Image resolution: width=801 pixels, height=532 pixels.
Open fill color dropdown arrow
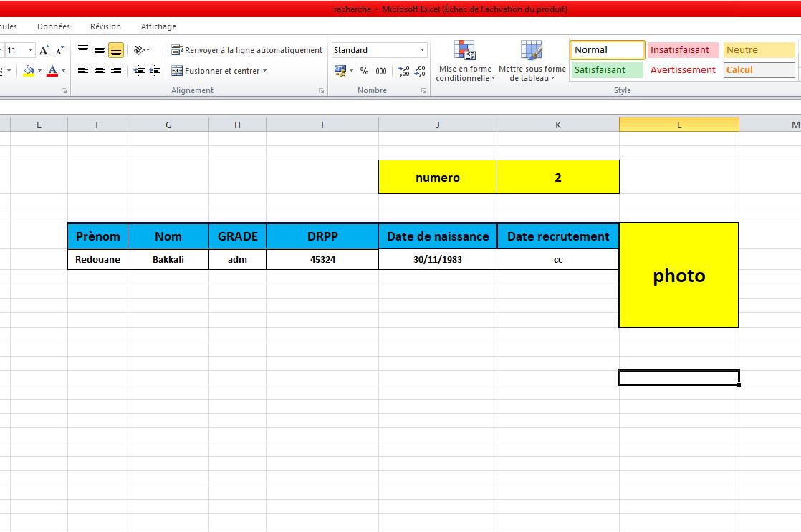point(40,70)
